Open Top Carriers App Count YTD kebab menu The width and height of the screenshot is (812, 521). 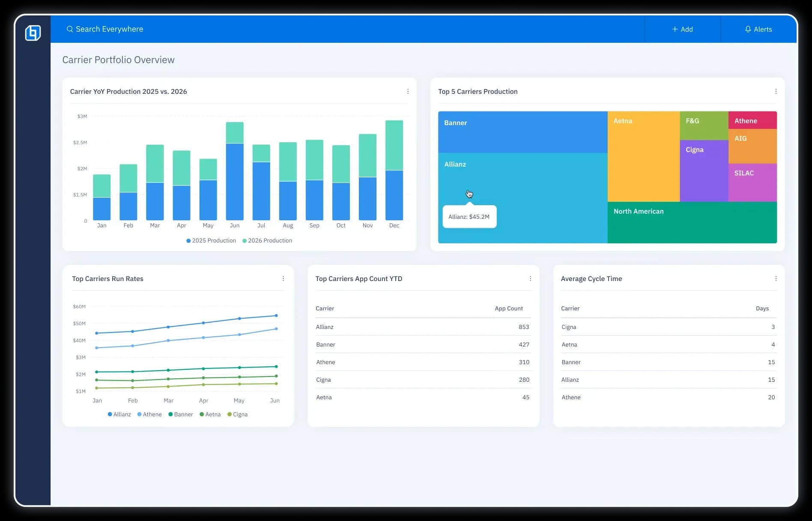point(530,278)
